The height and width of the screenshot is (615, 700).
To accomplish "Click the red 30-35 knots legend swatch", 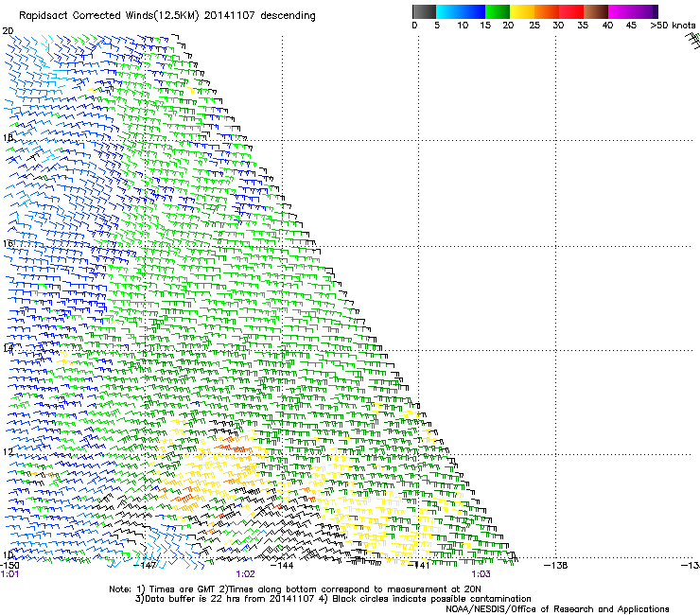I will [571, 11].
